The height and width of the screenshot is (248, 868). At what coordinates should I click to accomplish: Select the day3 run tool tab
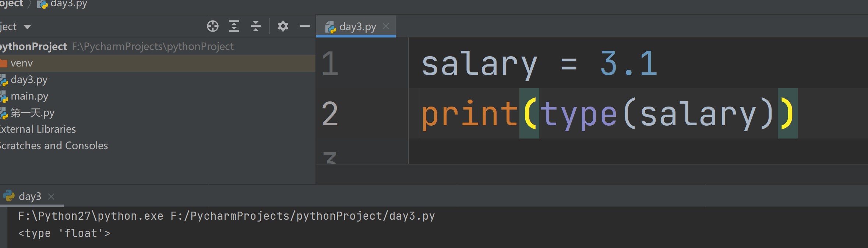click(x=29, y=197)
